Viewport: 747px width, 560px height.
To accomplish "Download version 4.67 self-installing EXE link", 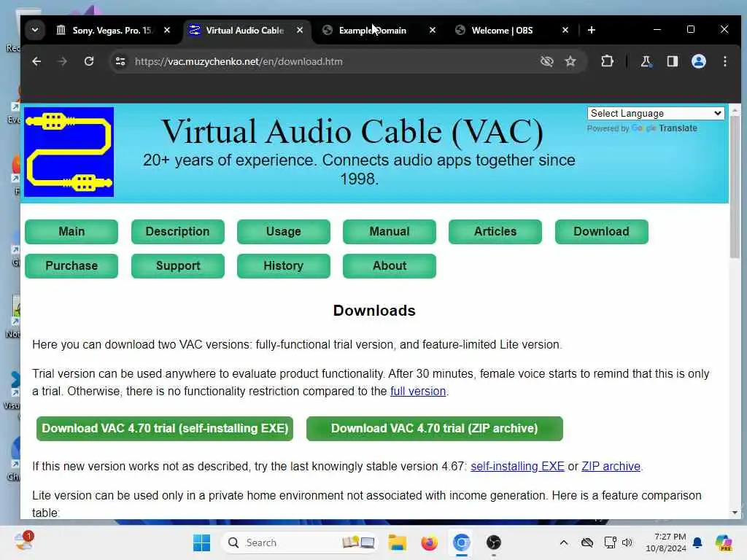I will pos(517,466).
